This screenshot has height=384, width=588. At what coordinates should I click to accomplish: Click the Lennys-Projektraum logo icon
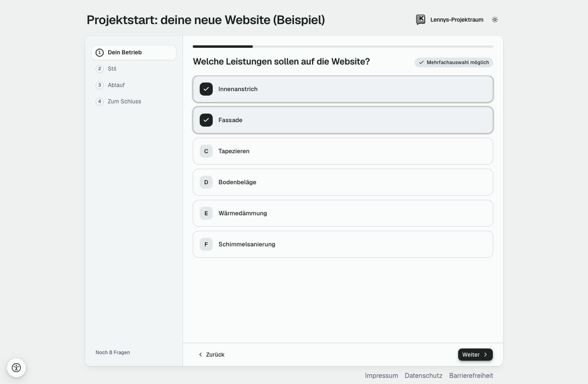click(421, 20)
